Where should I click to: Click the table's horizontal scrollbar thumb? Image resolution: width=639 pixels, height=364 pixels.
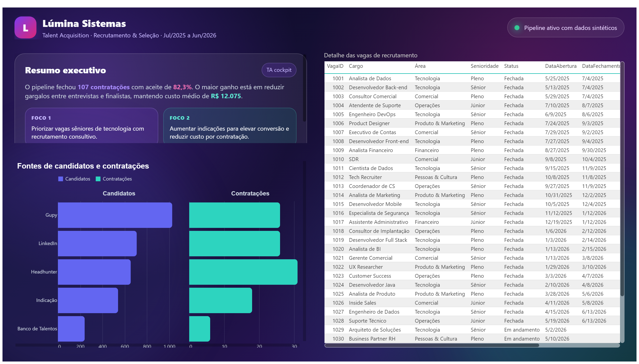click(x=432, y=345)
